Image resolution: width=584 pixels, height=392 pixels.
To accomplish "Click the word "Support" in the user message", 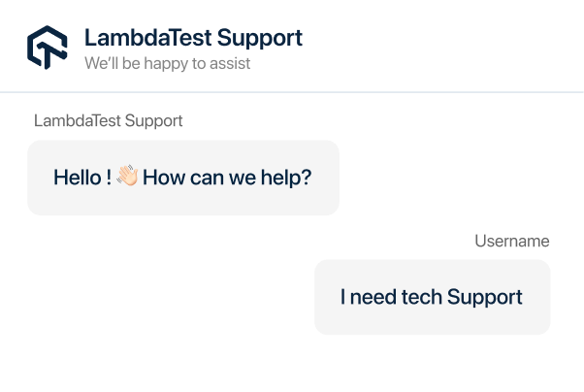I will 484,297.
